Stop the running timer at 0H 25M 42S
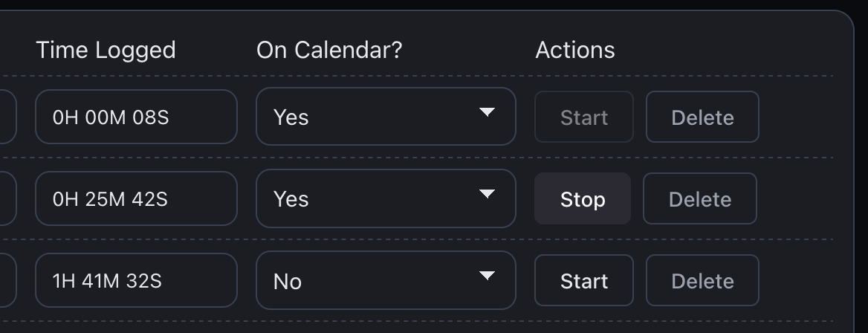This screenshot has width=868, height=333. click(583, 198)
